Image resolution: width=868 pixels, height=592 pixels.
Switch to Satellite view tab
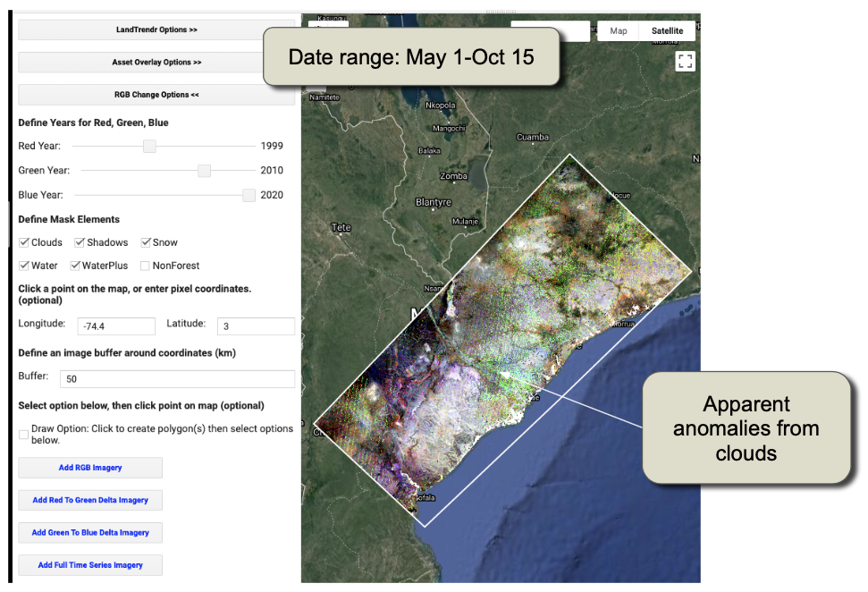point(667,30)
